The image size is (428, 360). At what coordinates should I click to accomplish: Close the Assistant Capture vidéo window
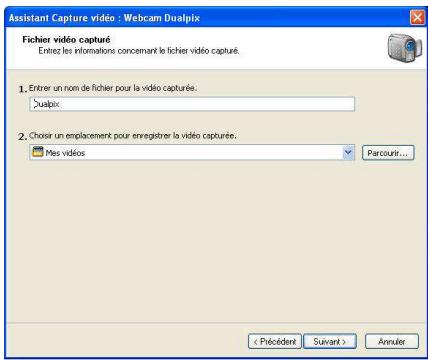coord(417,17)
